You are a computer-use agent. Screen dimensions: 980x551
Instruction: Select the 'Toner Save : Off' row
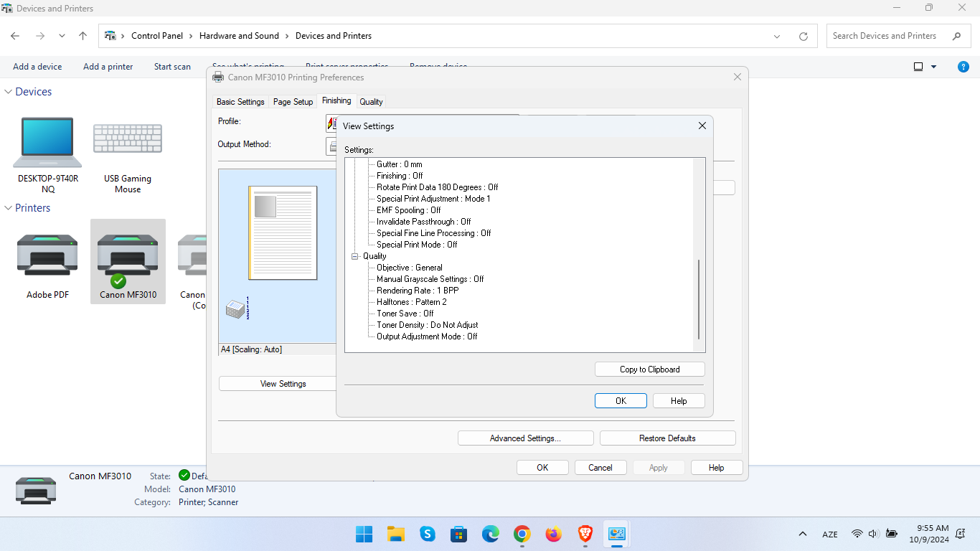(x=405, y=314)
